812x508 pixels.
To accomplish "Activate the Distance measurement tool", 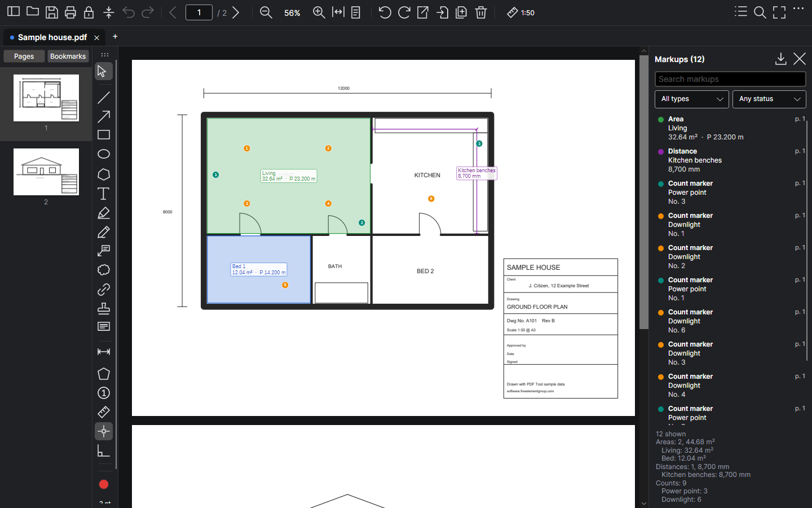I will click(x=104, y=352).
